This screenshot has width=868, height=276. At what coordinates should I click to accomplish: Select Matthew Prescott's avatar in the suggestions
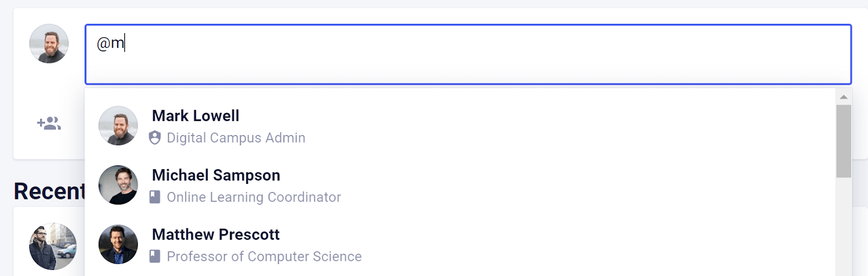click(x=118, y=245)
